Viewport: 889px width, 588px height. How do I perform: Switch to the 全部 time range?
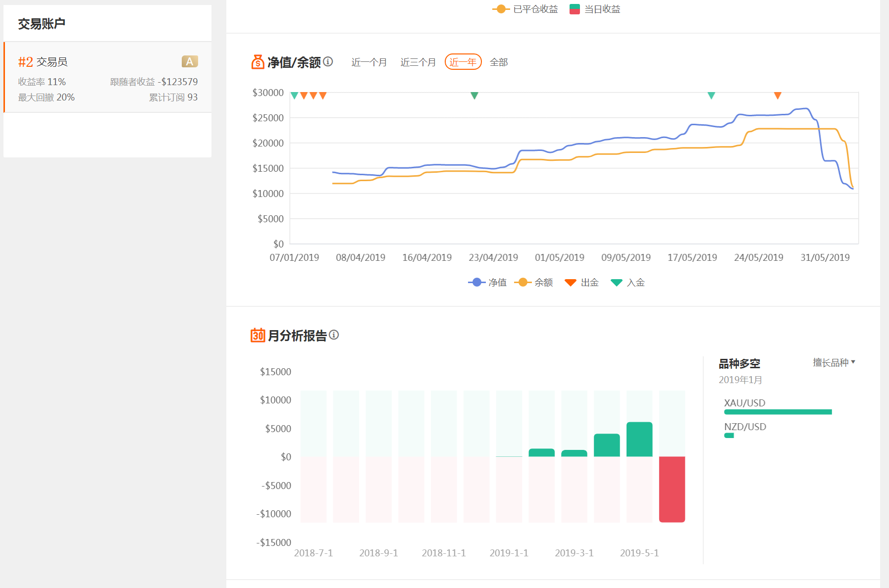(499, 62)
